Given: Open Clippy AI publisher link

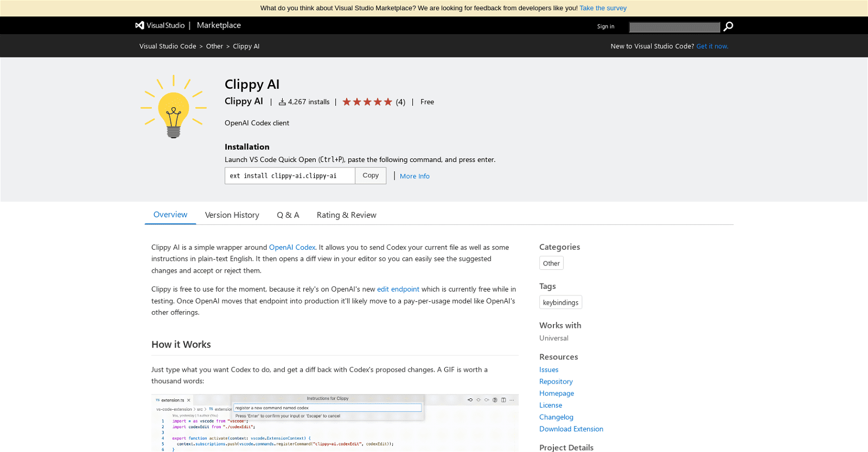Looking at the screenshot, I should click(244, 101).
